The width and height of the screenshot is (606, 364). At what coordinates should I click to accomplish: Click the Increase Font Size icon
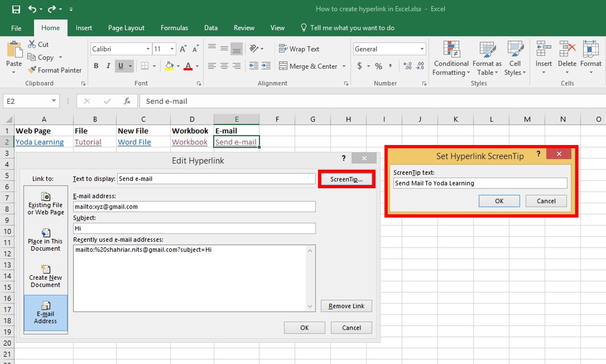[183, 49]
